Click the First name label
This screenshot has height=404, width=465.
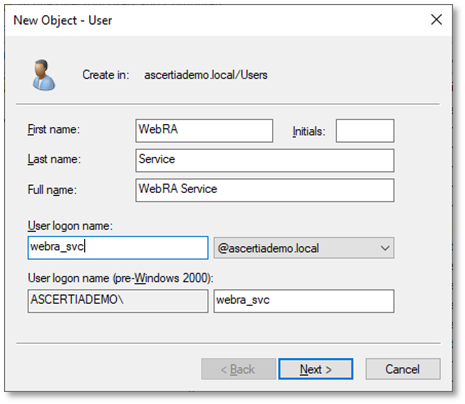pos(54,129)
